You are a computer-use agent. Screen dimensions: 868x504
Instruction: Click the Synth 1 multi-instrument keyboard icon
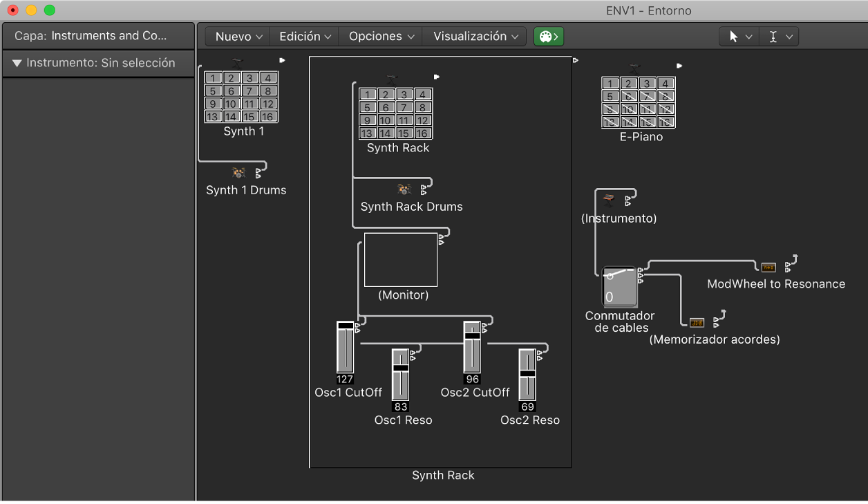pyautogui.click(x=238, y=62)
